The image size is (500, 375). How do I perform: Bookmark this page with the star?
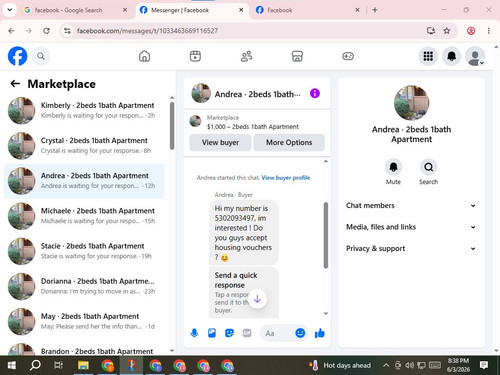447,31
